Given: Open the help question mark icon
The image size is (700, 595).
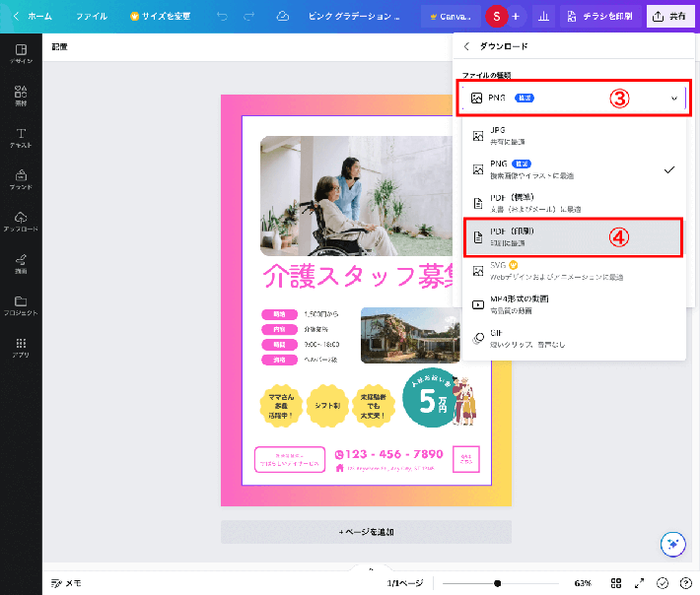Looking at the screenshot, I should click(x=685, y=583).
